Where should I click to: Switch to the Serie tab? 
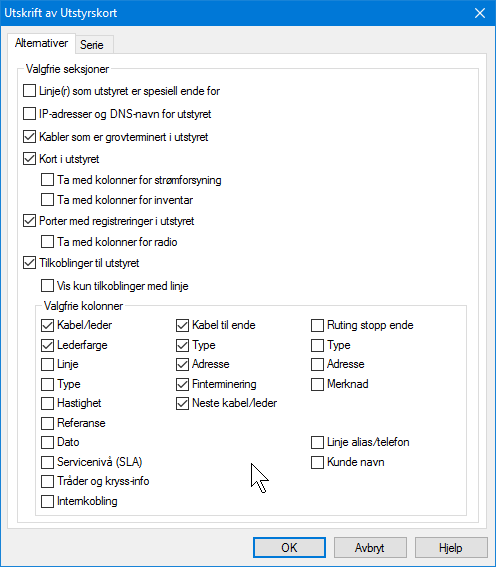tap(94, 45)
